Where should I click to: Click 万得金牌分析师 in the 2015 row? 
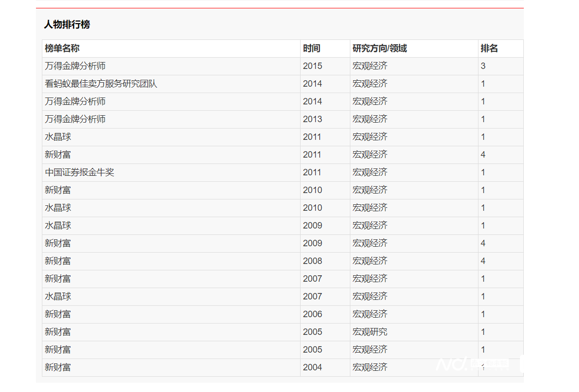[x=75, y=66]
